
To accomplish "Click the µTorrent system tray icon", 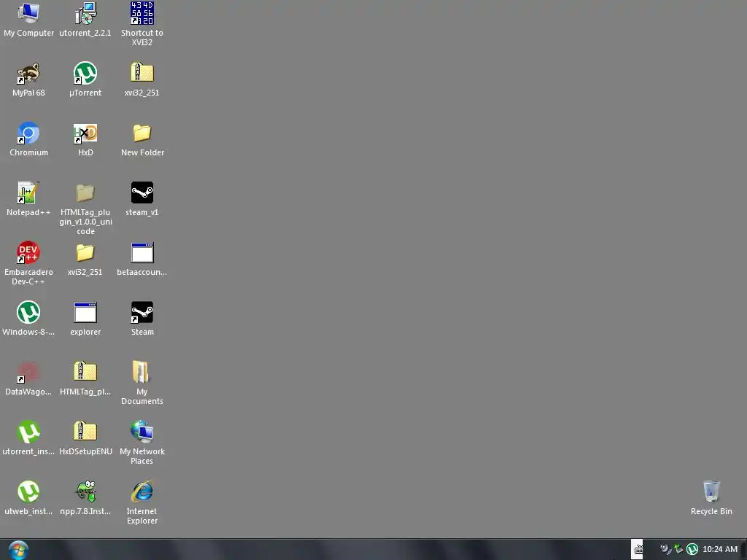I will tap(692, 550).
